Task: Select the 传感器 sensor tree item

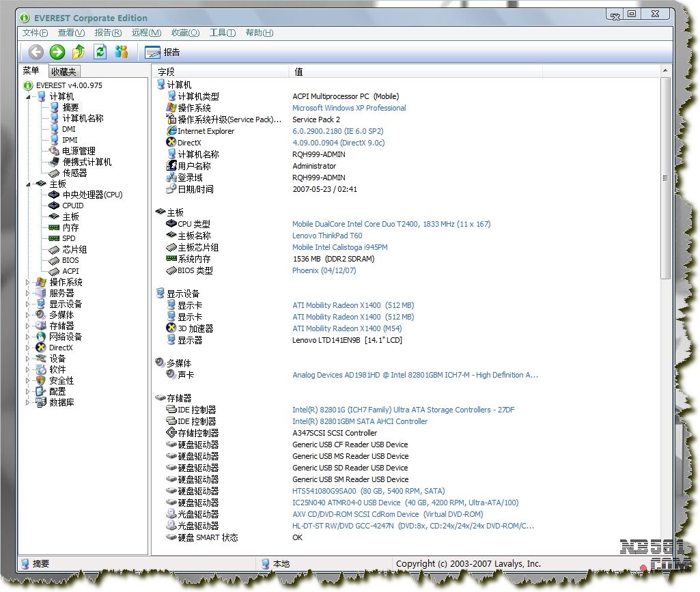Action: pyautogui.click(x=74, y=173)
